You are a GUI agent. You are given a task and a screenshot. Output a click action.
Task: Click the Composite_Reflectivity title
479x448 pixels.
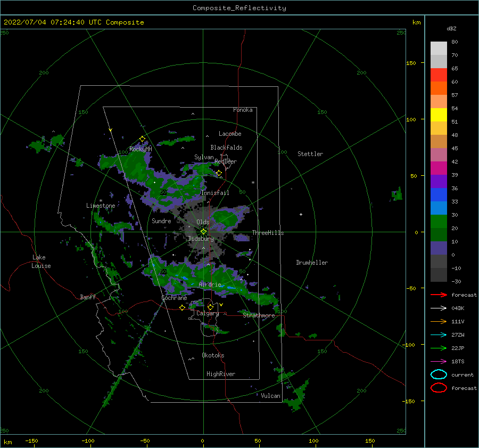click(x=240, y=8)
